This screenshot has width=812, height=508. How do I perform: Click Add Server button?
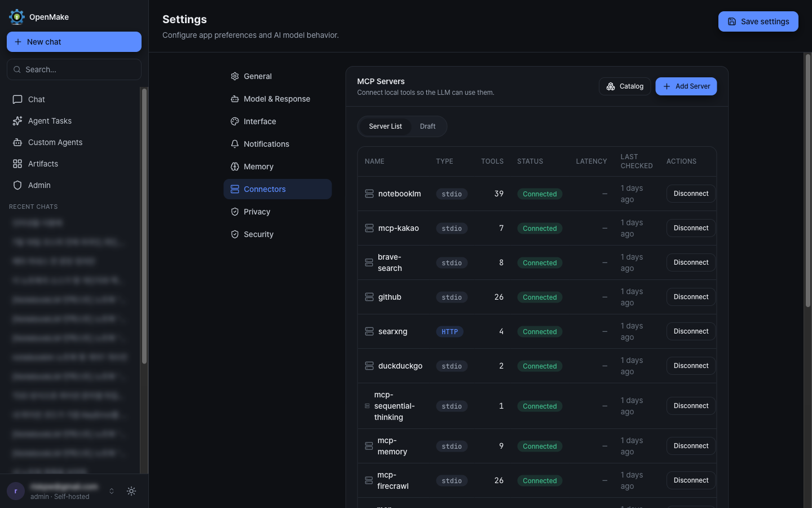tap(686, 86)
